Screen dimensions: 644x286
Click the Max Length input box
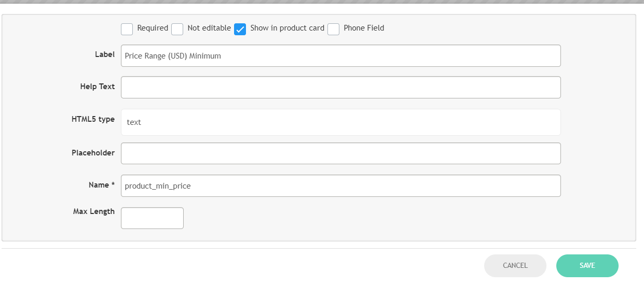click(152, 218)
